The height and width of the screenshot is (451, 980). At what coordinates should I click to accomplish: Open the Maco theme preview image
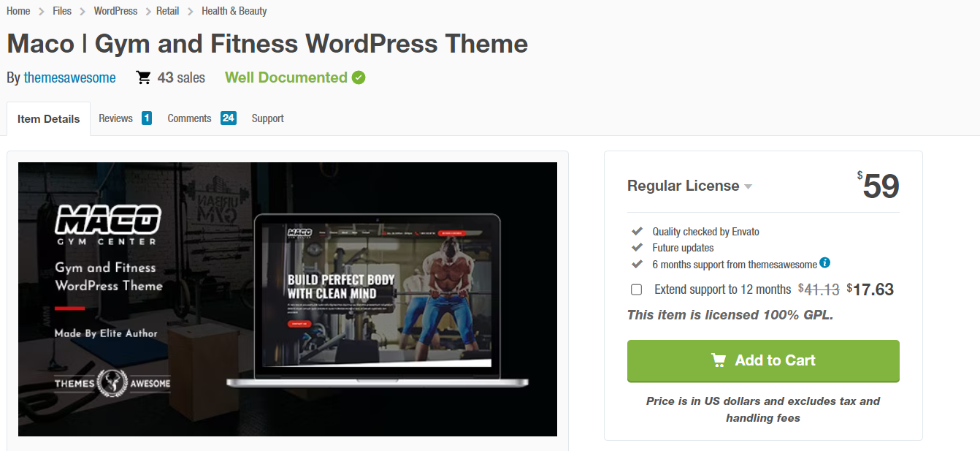pos(288,299)
